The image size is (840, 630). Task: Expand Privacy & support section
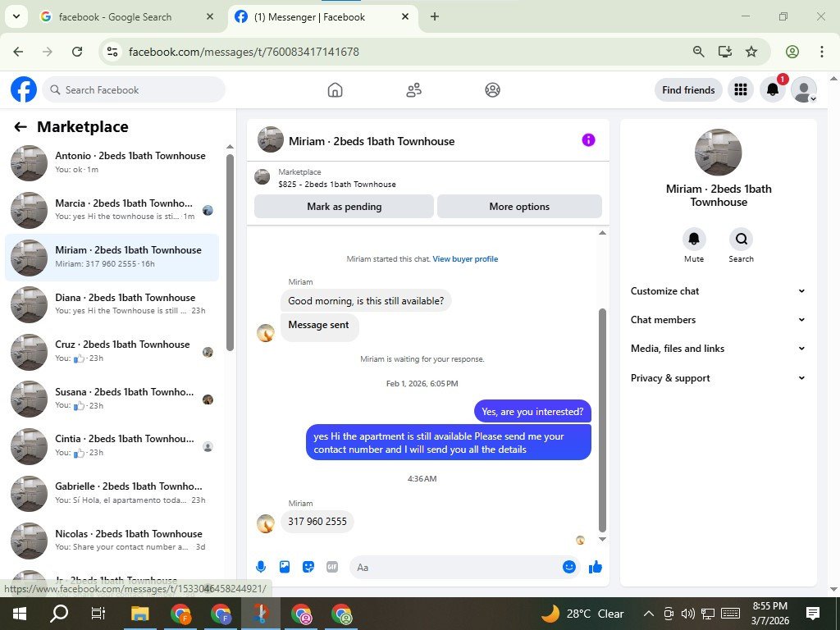[x=718, y=378]
